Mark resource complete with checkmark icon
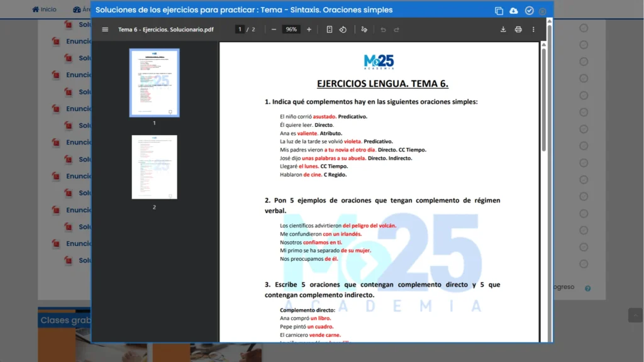The image size is (644, 362). [529, 11]
